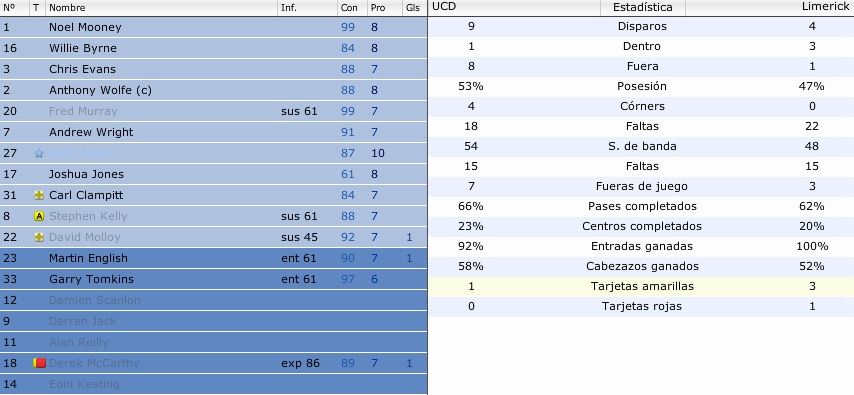Click the Tarjetas amarillas statistic row
Viewport: 854px width, 395px height.
pos(641,287)
